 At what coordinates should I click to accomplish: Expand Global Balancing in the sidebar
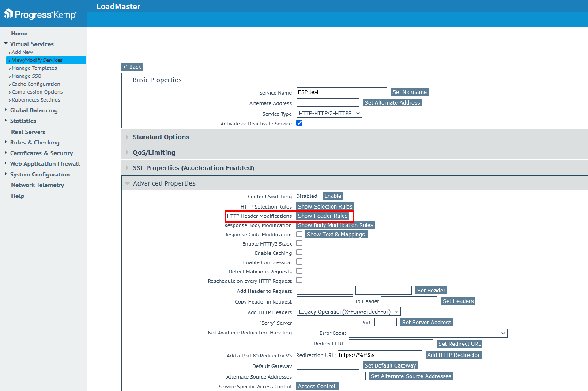(x=34, y=110)
